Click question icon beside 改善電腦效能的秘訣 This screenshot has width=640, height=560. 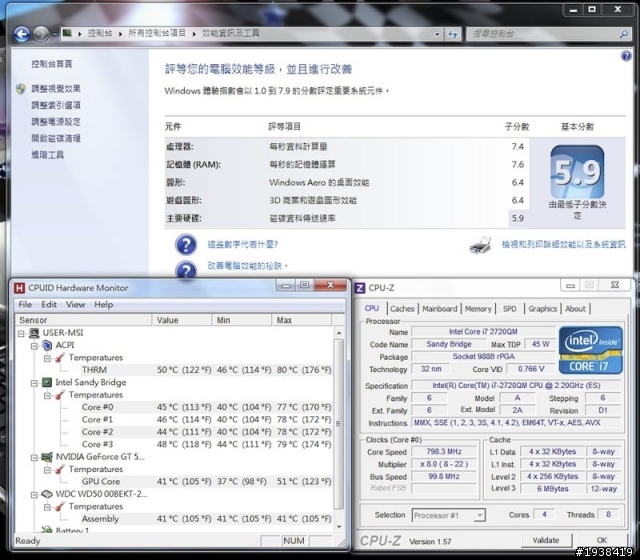coord(186,269)
